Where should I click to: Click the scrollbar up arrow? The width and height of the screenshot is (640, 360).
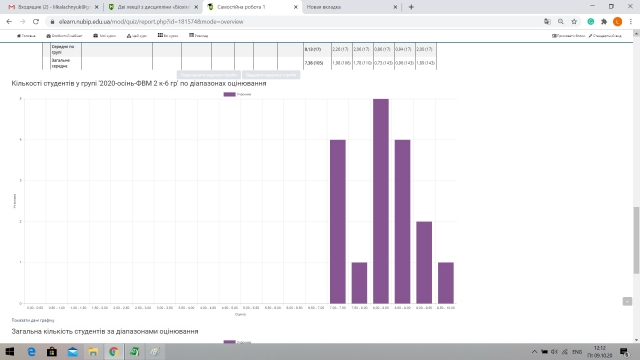click(636, 34)
